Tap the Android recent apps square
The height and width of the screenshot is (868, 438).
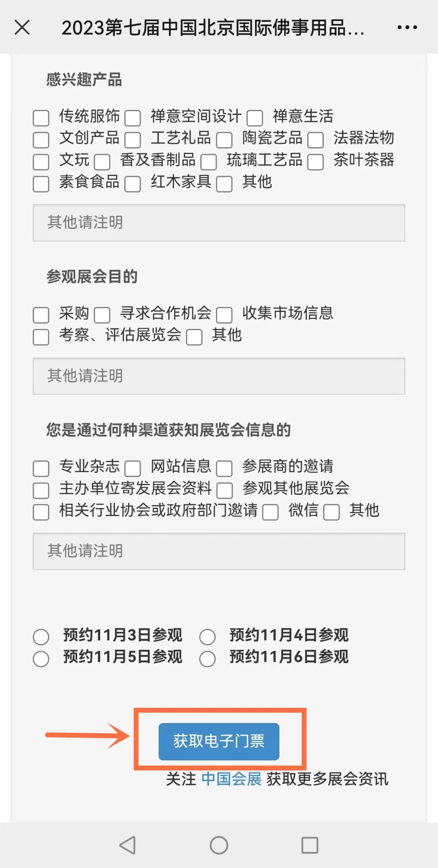tap(309, 845)
